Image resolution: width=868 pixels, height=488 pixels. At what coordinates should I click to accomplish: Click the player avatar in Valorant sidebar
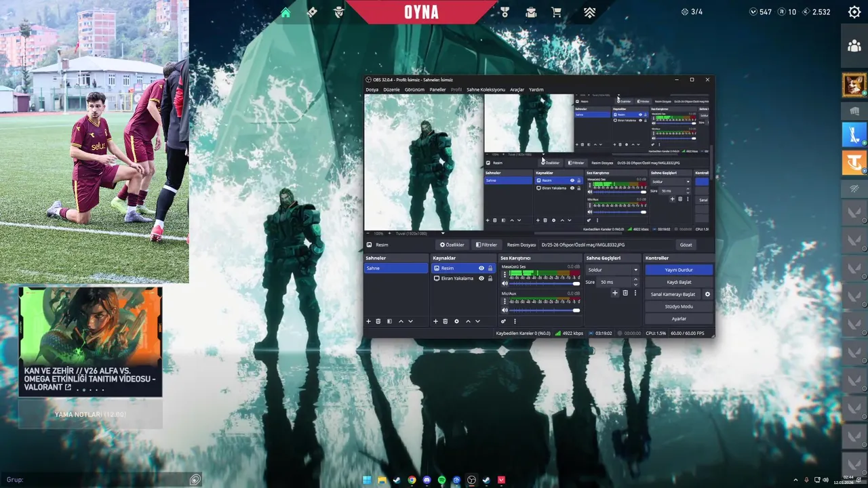point(854,85)
